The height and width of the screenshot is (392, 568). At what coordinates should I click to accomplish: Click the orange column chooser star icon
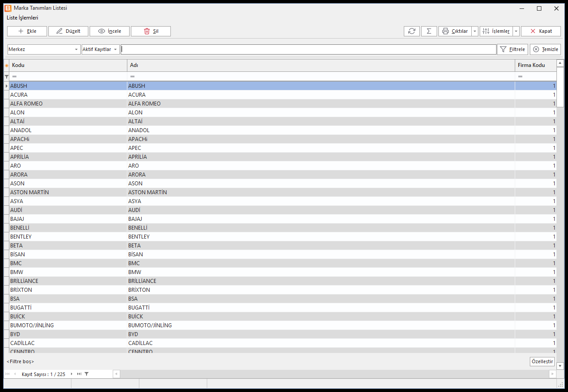point(7,66)
